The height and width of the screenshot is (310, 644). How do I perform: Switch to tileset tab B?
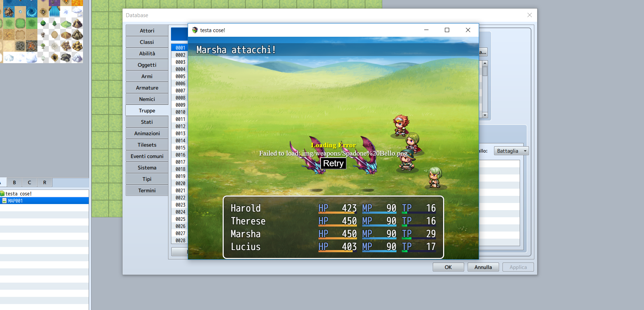pos(15,182)
